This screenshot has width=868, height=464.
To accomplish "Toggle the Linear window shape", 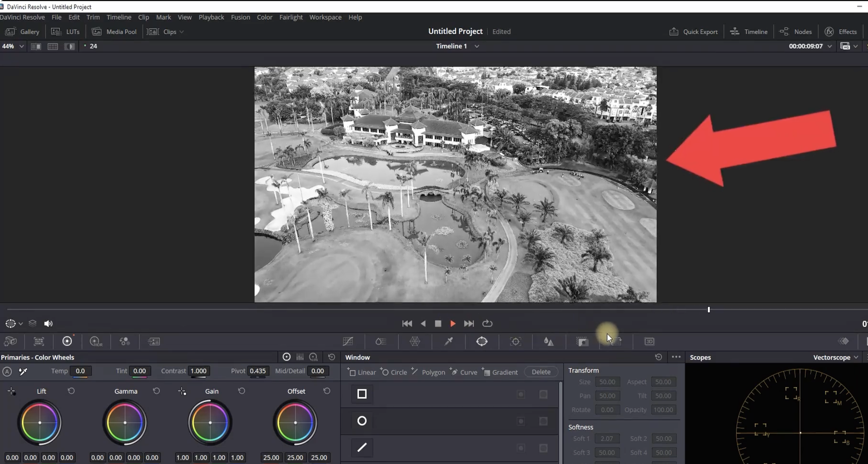I will coord(361,372).
